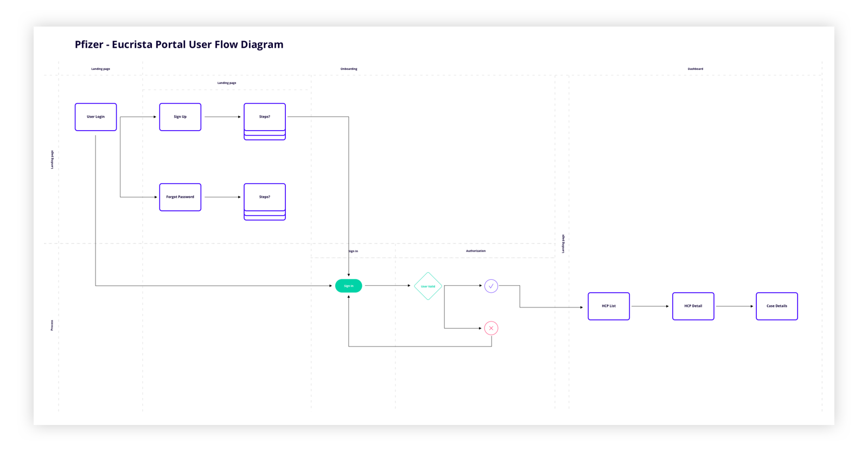
Task: Click the Dashboard column header label
Action: point(695,69)
